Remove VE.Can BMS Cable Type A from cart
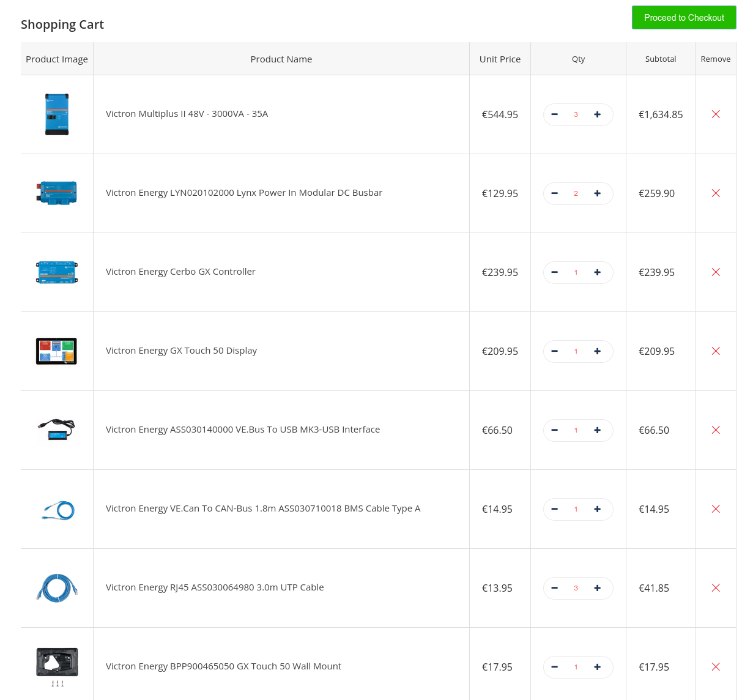This screenshot has height=700, width=742. (716, 509)
